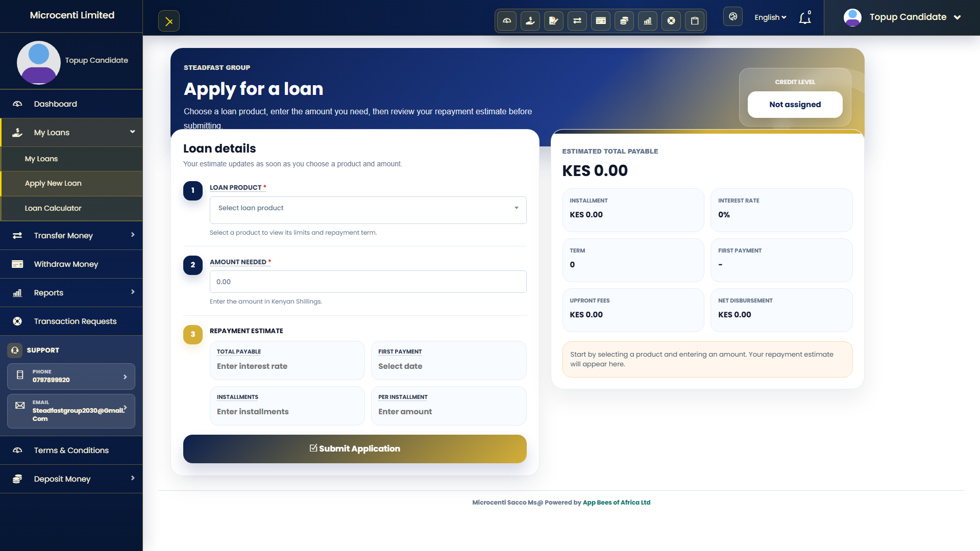
Task: Click the Net Disbursement KES 0.00 tile
Action: [781, 310]
